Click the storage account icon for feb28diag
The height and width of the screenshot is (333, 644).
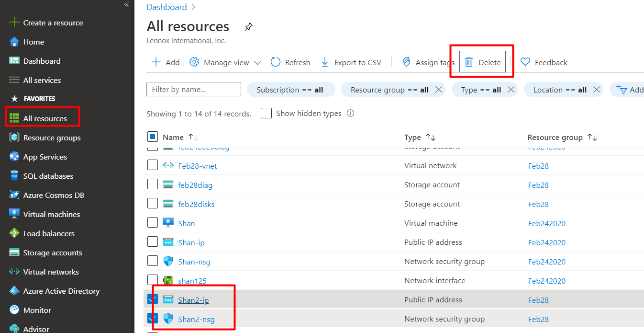[x=168, y=185]
